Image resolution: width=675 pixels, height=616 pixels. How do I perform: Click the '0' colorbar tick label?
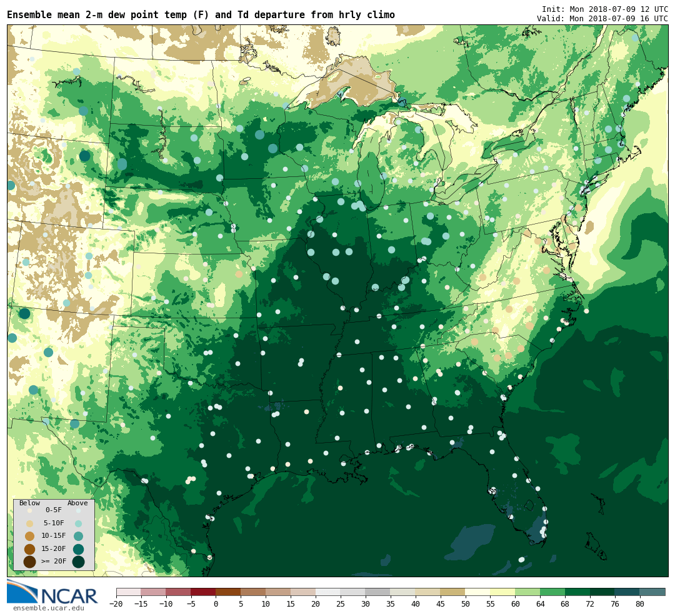click(x=216, y=604)
